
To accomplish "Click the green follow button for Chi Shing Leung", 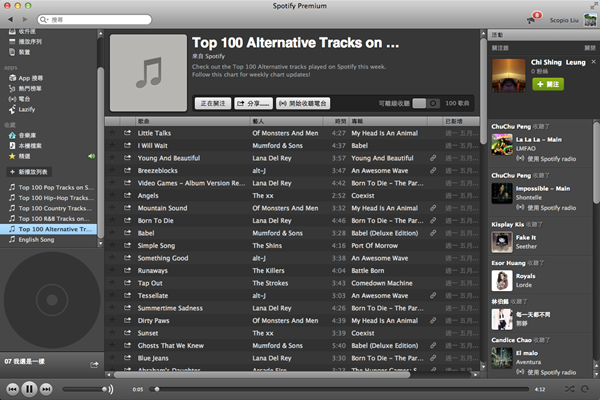I will [548, 84].
